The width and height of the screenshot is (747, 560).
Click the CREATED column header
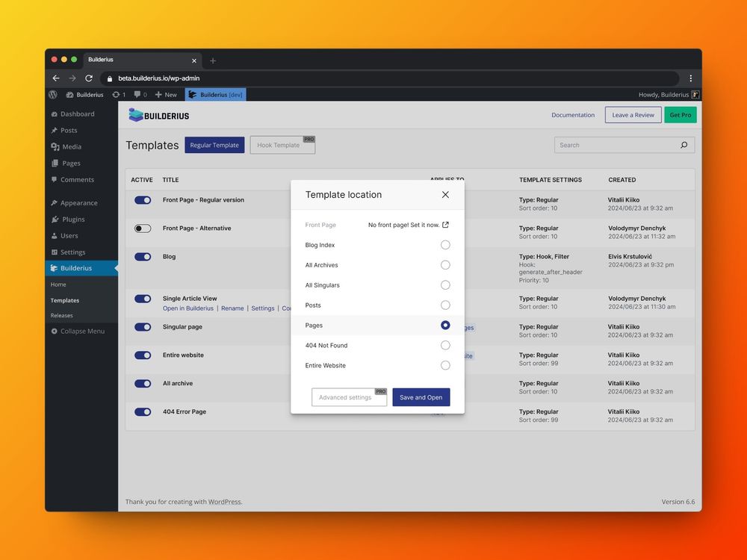click(x=622, y=179)
